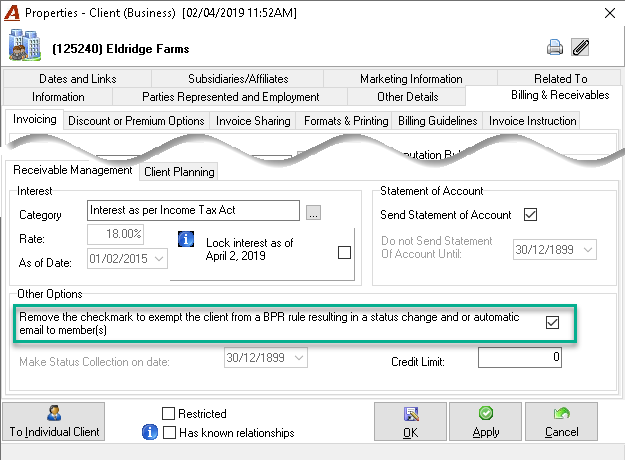Select the Receivable Management tab
625x460 pixels.
[73, 170]
